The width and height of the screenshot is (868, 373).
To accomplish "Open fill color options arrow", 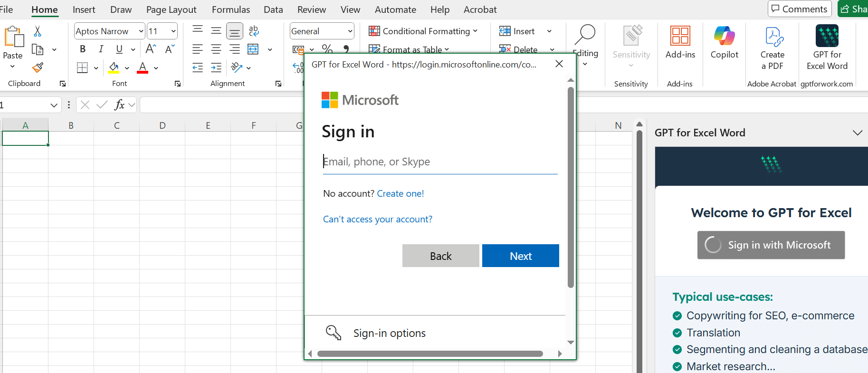I will coord(127,68).
